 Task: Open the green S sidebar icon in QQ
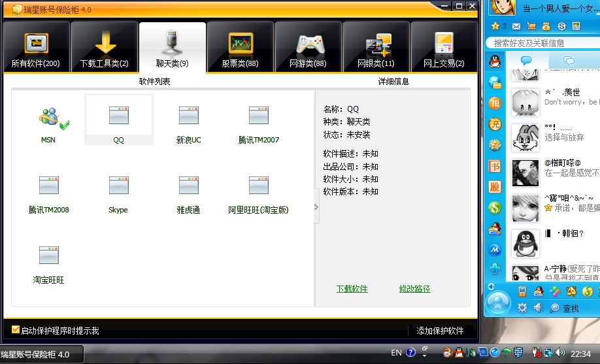click(495, 208)
